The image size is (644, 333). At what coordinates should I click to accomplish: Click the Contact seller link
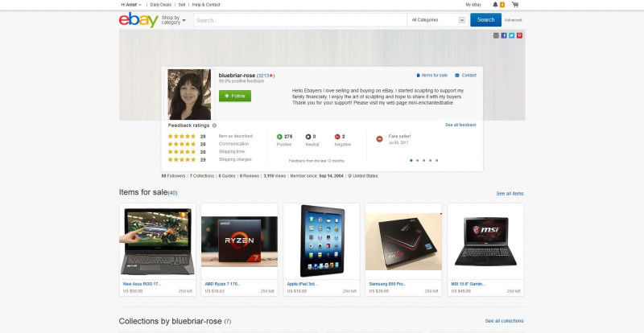point(466,76)
